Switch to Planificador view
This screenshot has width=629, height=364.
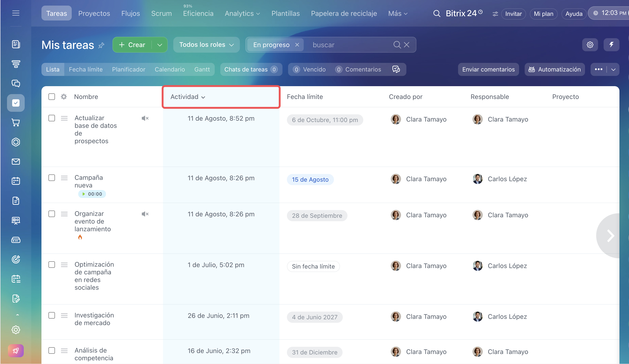click(129, 69)
